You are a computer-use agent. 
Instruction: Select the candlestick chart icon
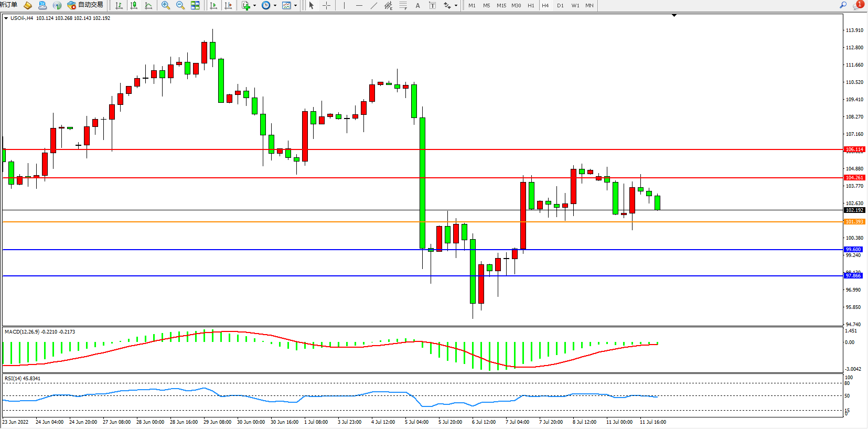point(134,5)
